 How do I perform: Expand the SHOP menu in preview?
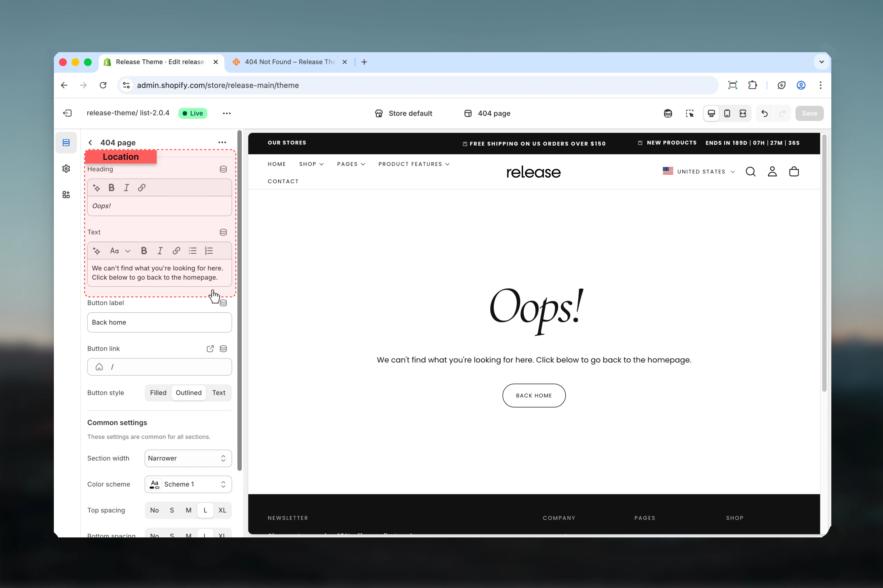(x=311, y=164)
